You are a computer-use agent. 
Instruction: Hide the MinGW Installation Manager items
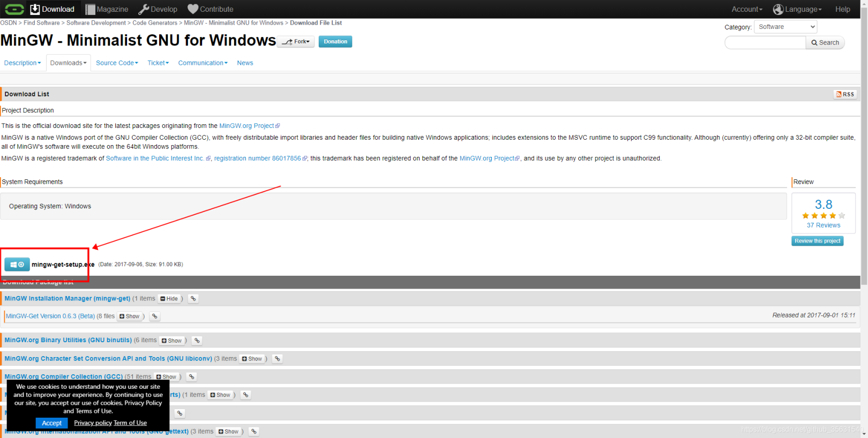tap(169, 299)
